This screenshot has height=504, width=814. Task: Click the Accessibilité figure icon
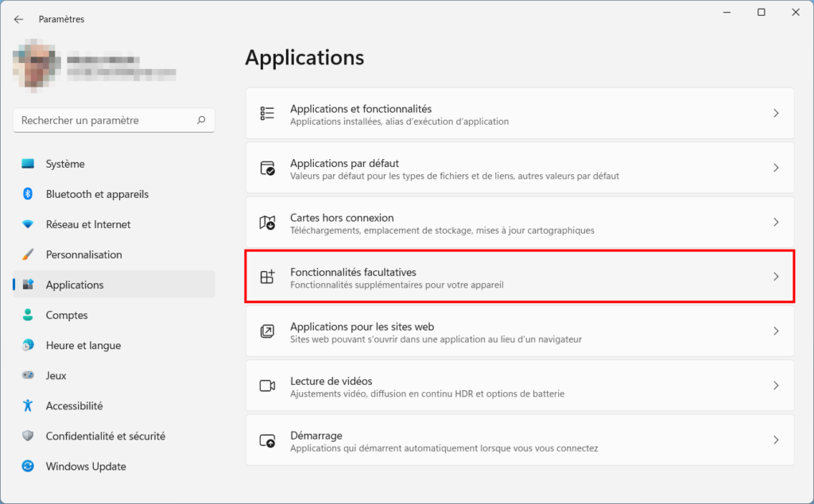point(28,405)
